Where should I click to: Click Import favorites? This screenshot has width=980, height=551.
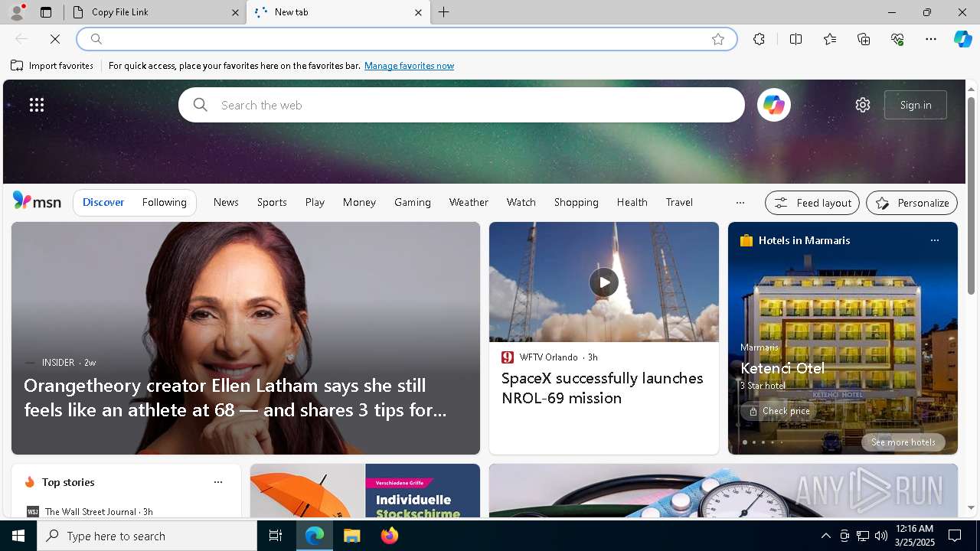[x=52, y=66]
